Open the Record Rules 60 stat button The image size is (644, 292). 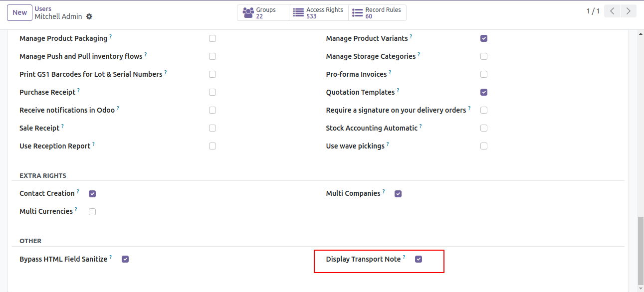[x=377, y=13]
